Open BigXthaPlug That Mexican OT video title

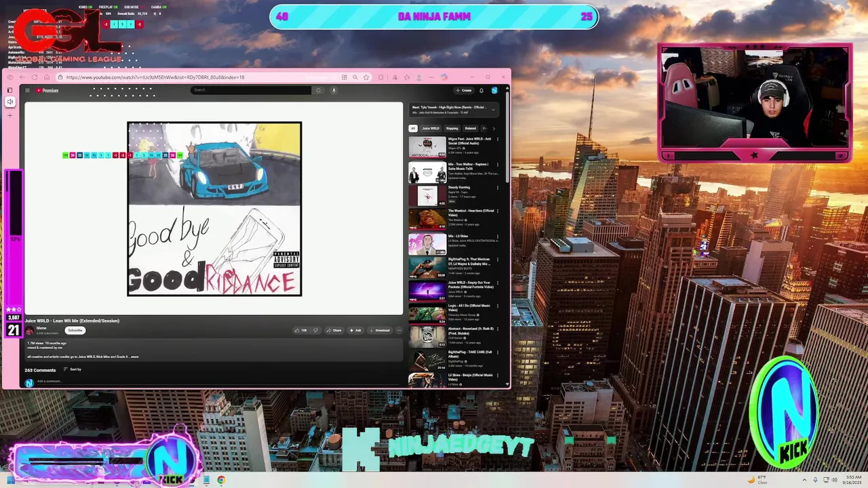point(469,262)
